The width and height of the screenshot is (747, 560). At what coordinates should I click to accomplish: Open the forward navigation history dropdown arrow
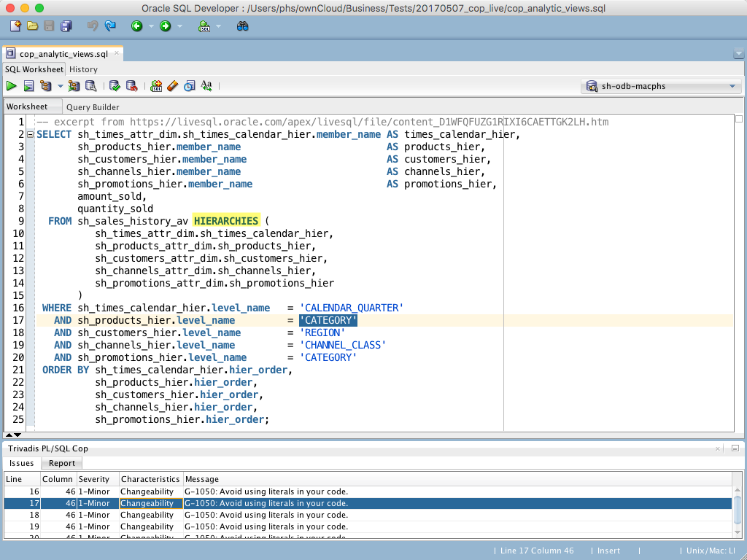[179, 26]
